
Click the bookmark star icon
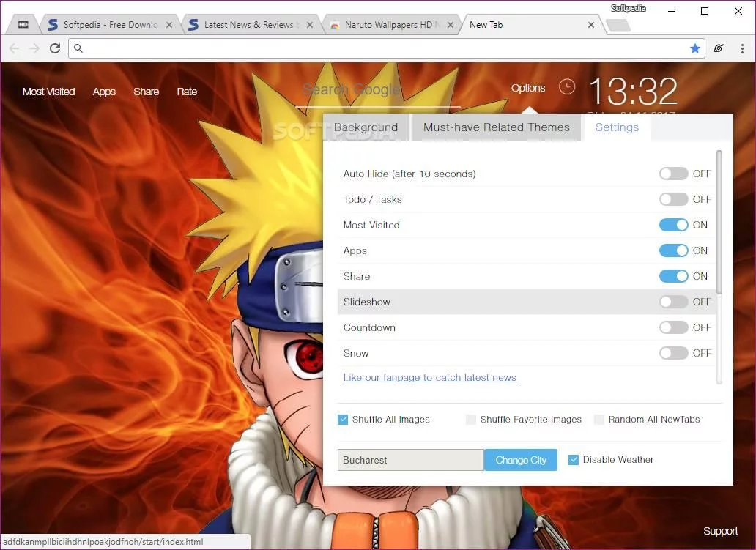point(694,48)
